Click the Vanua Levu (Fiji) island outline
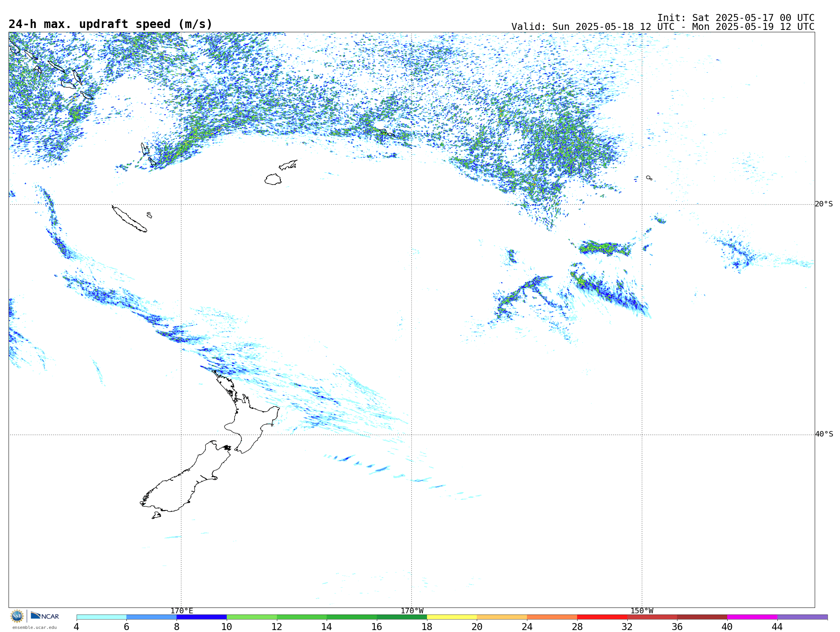The height and width of the screenshot is (632, 840). (288, 165)
